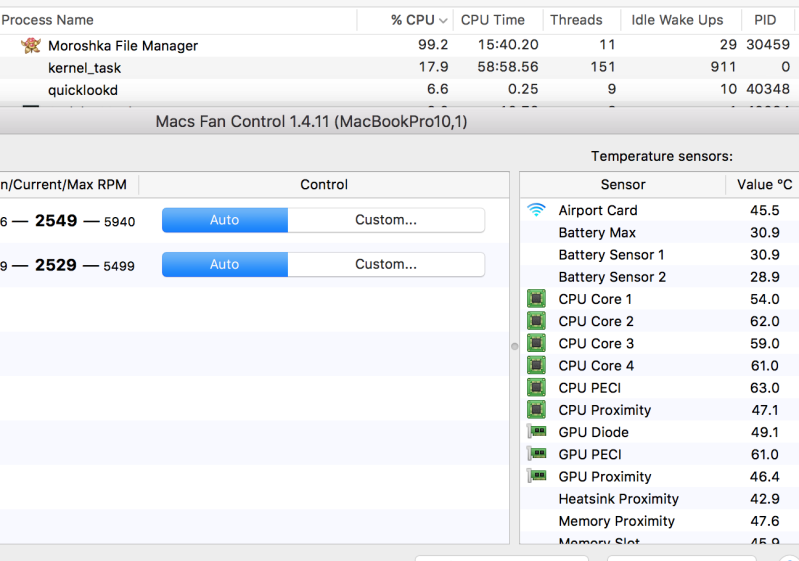Click the CPU PECI chip icon
799x561 pixels.
[537, 388]
